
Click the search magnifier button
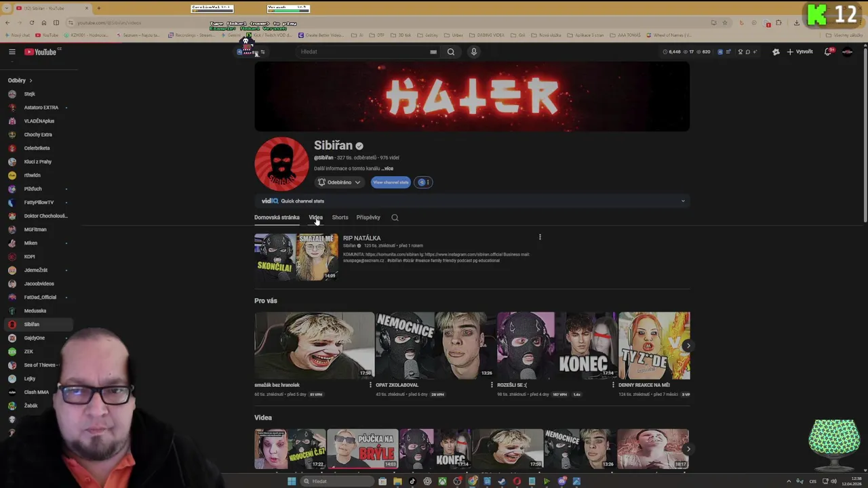click(x=451, y=52)
